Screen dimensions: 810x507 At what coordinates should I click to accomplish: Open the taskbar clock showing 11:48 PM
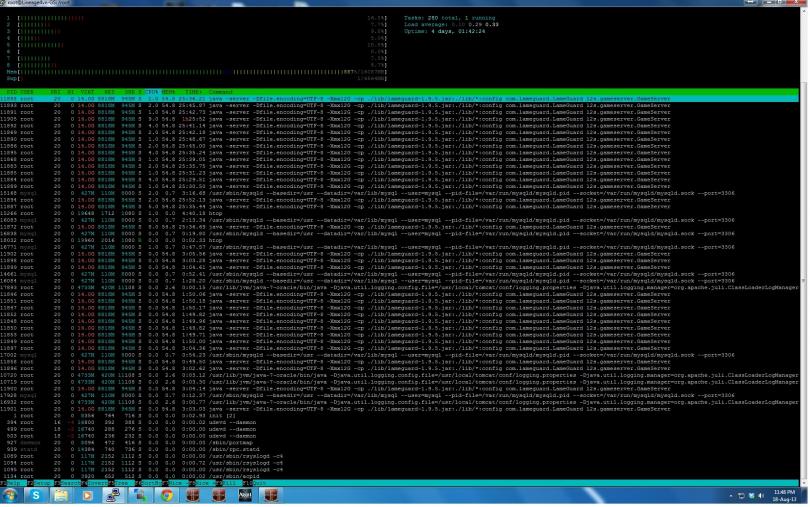[785, 495]
